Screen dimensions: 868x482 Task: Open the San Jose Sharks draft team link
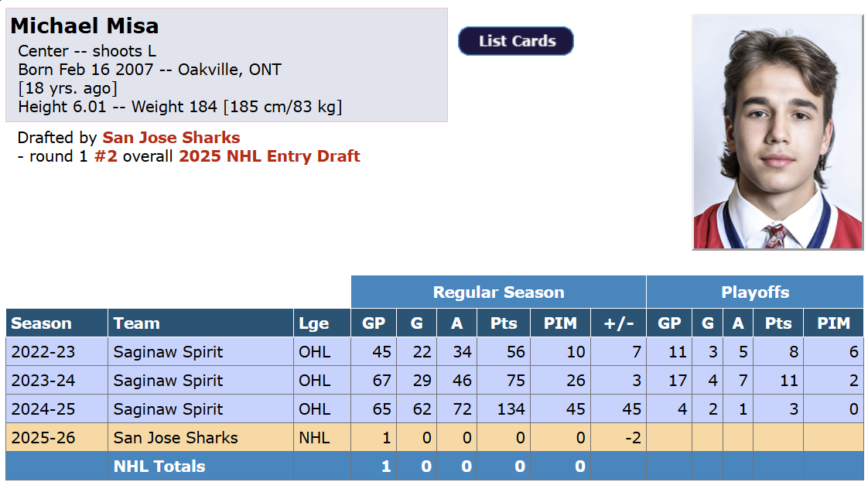coord(171,138)
